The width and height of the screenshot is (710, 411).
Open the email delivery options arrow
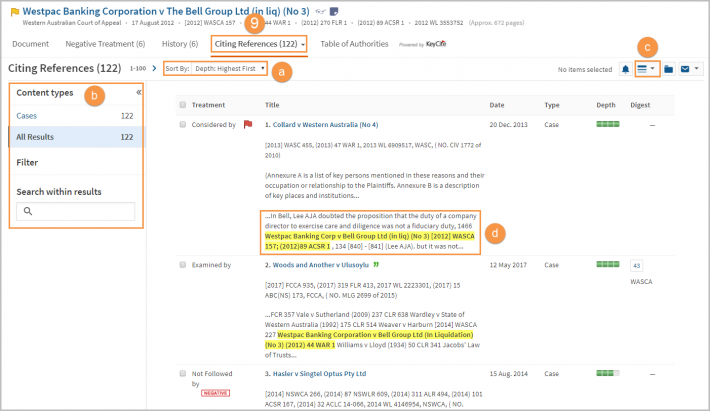pyautogui.click(x=696, y=69)
